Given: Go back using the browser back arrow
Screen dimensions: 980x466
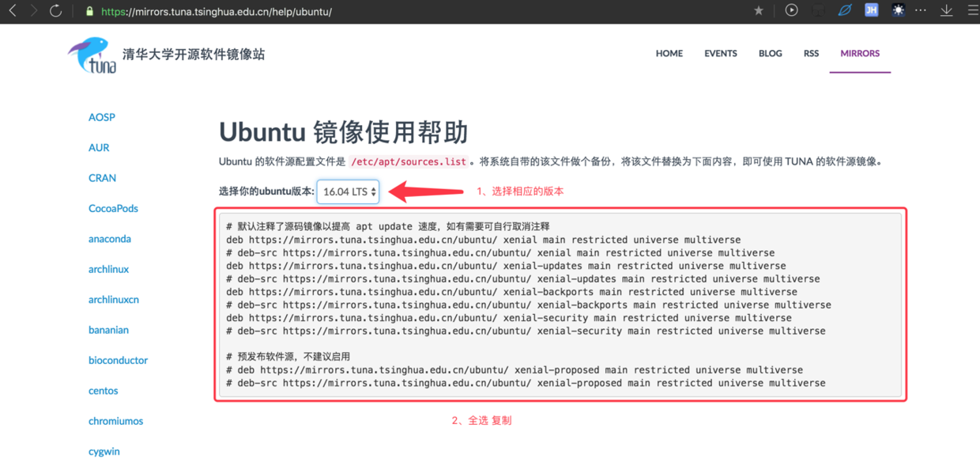Looking at the screenshot, I should [12, 11].
